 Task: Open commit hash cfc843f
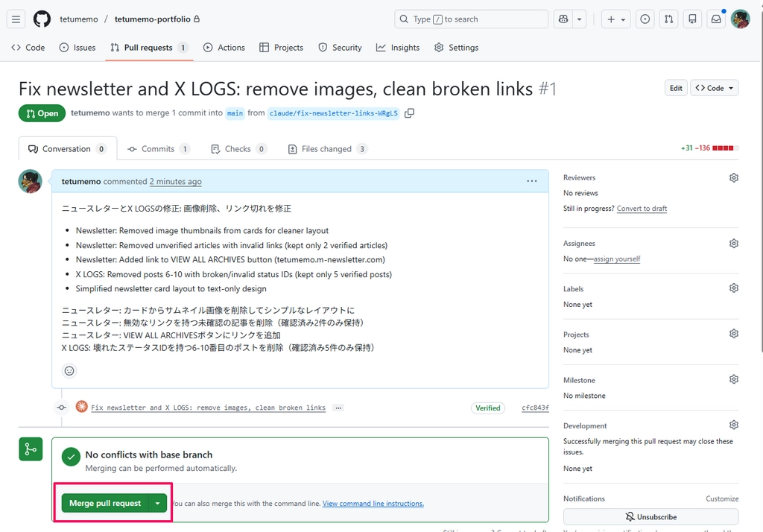tap(535, 408)
